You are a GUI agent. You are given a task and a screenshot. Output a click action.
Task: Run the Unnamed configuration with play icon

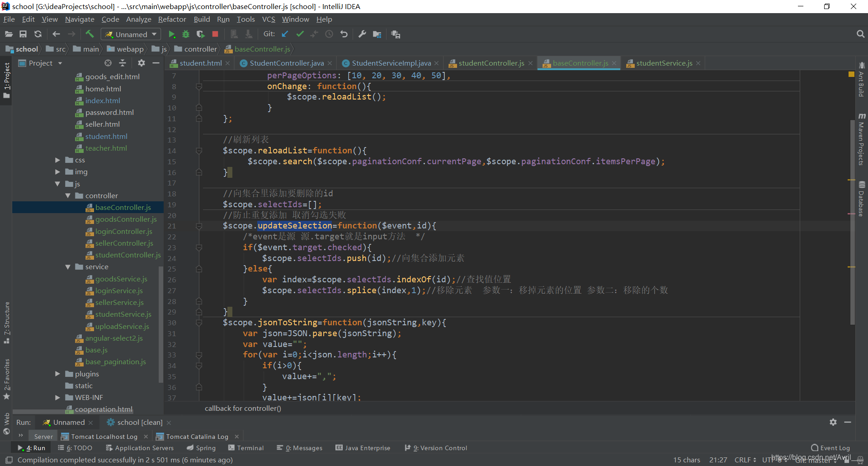(x=171, y=34)
